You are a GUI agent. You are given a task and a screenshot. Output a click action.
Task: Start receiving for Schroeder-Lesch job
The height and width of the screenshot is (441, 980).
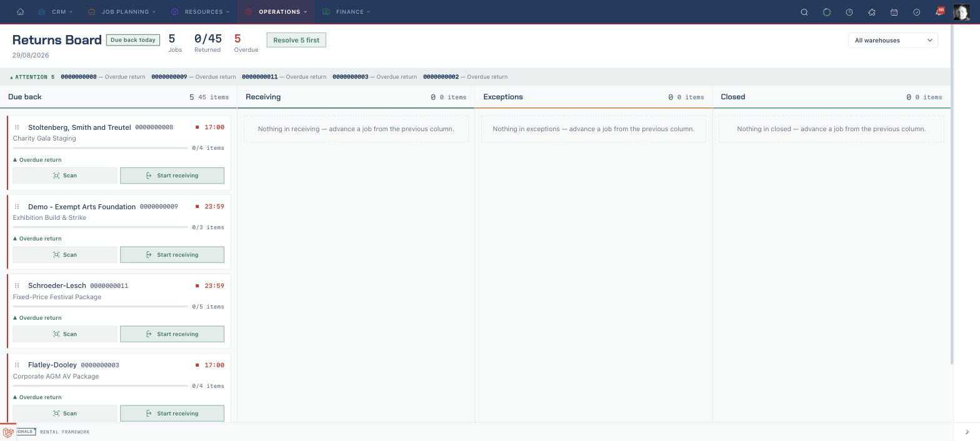172,334
